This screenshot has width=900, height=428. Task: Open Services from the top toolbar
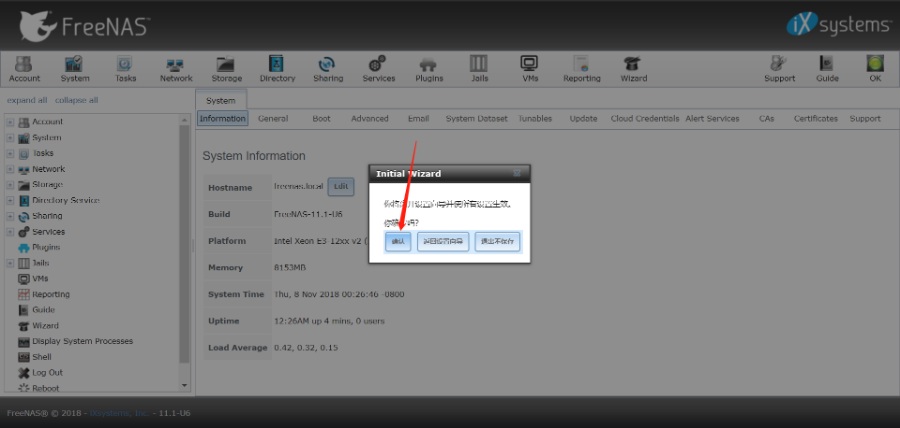[x=378, y=69]
